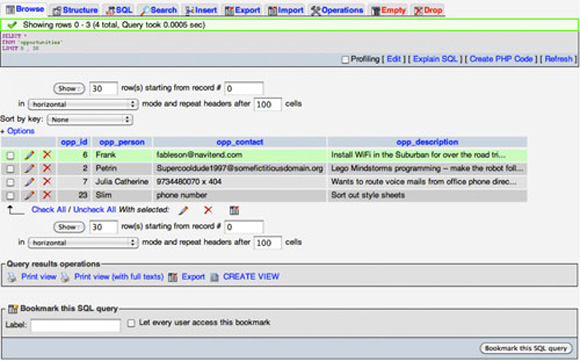Image resolution: width=580 pixels, height=361 pixels.
Task: Click the printer icon beside full texts print
Action: point(65,277)
